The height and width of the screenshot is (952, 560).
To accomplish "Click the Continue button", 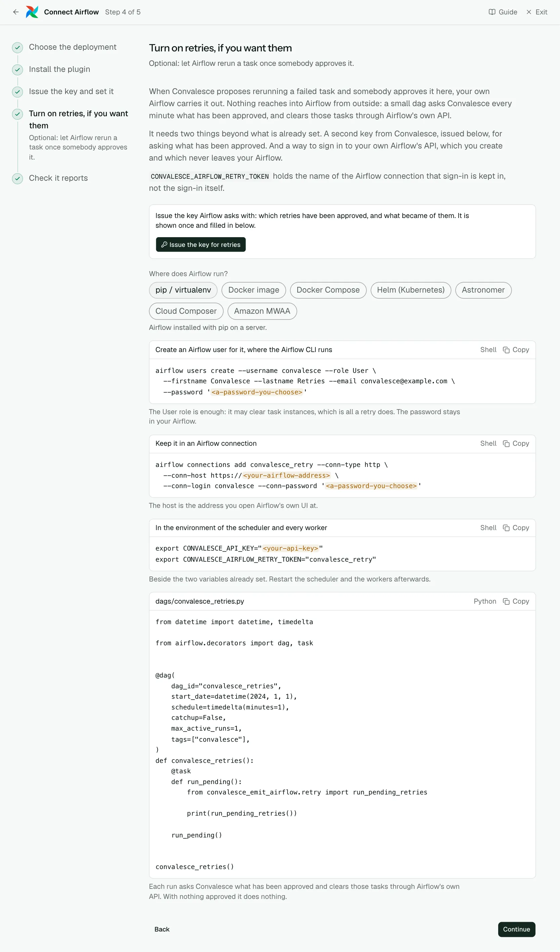I will coord(517,929).
